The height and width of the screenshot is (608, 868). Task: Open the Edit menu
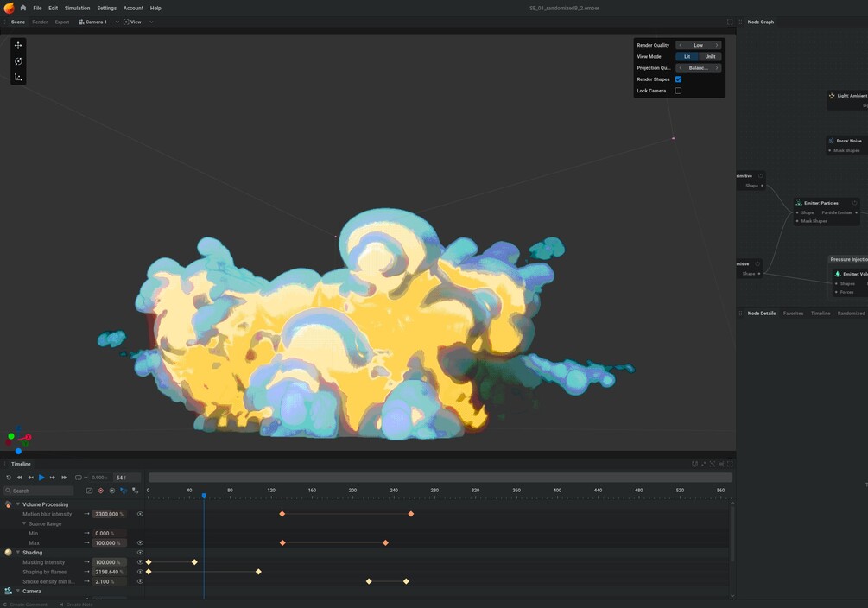point(54,9)
